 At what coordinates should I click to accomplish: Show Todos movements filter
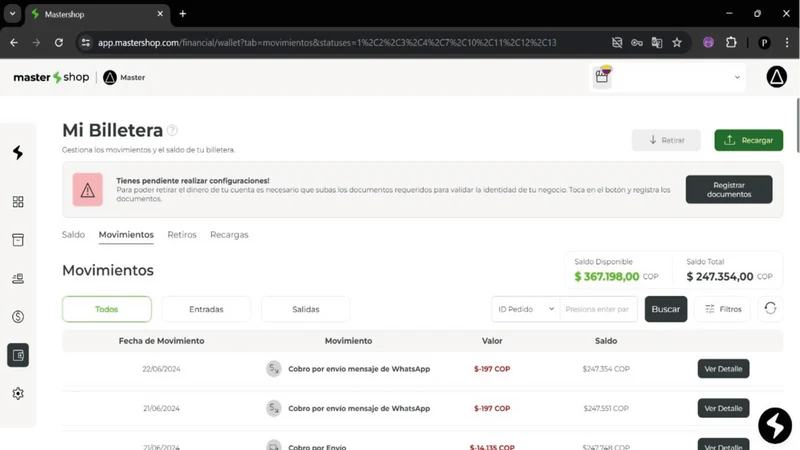coord(107,309)
